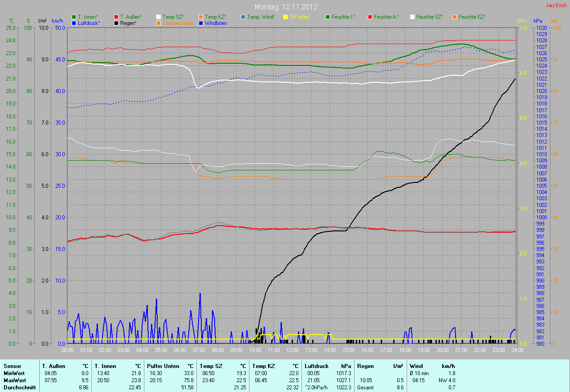Viewport: 570px width, 392px height.
Task: Click the Feuchte SZ legend label
Action: [429, 17]
